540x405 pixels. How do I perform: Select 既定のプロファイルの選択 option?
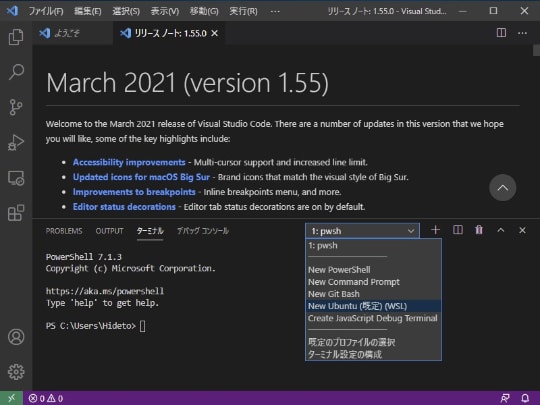tap(373, 342)
